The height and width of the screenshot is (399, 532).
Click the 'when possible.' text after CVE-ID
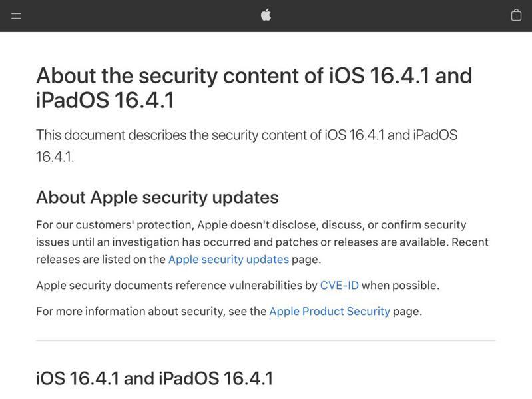click(400, 285)
